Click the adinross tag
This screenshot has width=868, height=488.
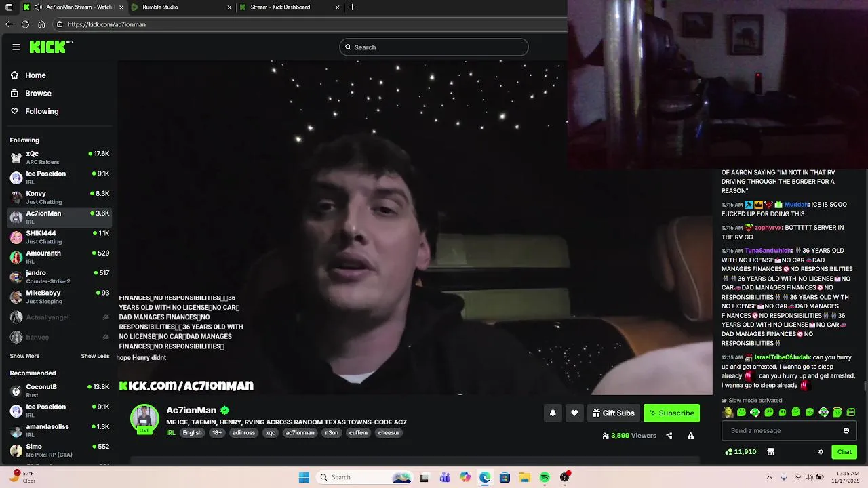pyautogui.click(x=243, y=433)
